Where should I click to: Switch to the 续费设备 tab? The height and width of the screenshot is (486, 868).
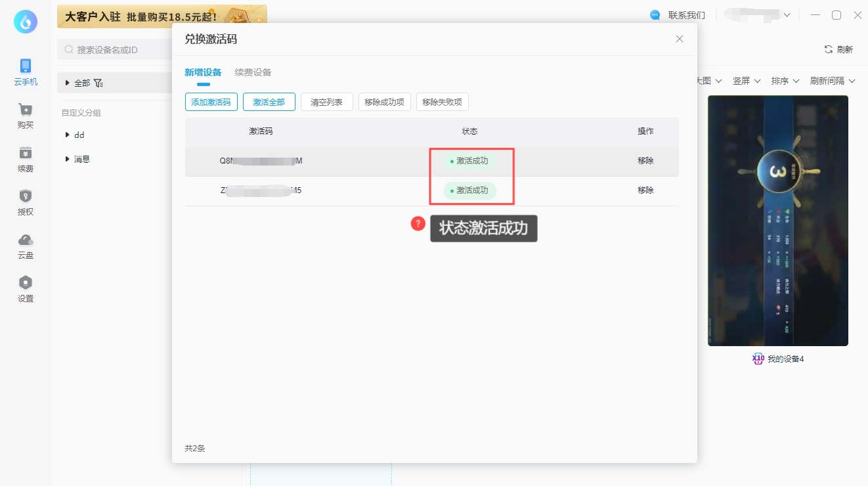(253, 72)
